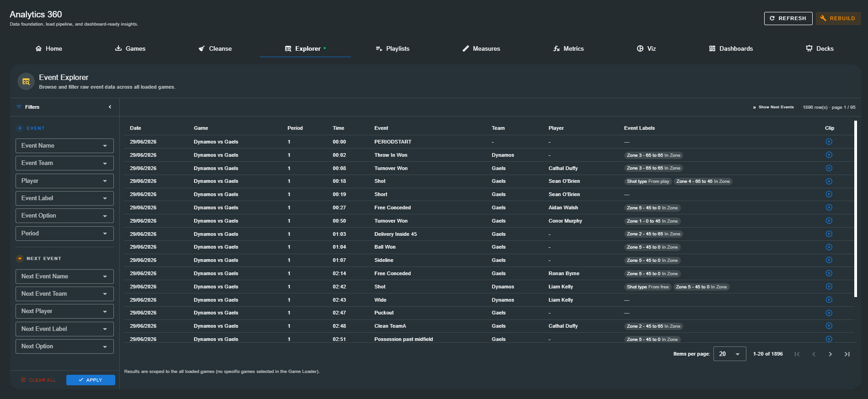
Task: Play clip for Delivery Inside 45 row
Action: [829, 234]
